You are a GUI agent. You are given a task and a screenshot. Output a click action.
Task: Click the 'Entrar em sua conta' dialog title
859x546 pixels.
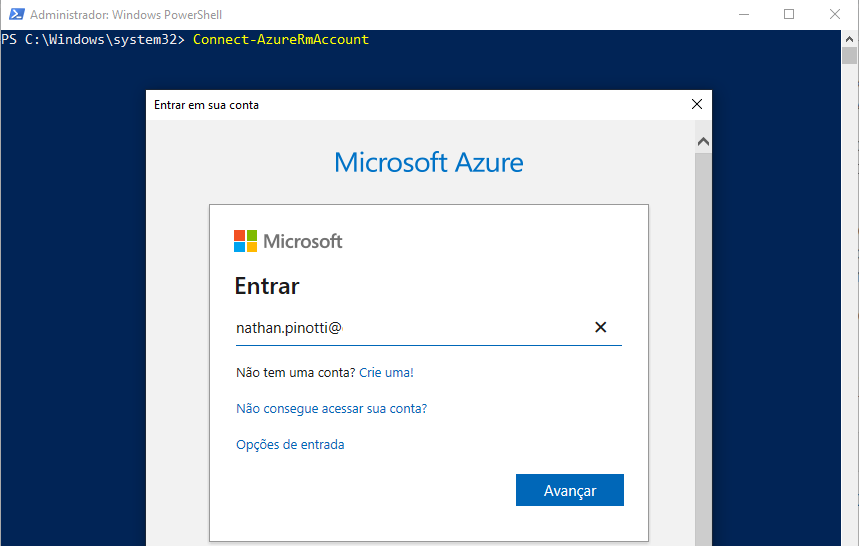point(207,105)
